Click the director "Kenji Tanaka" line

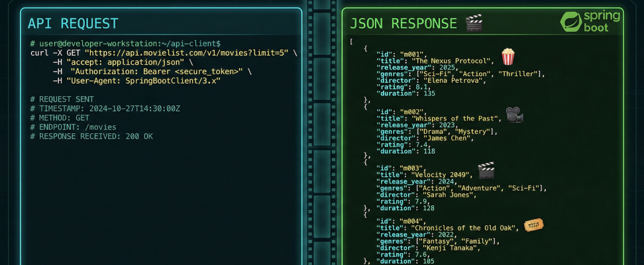click(429, 248)
